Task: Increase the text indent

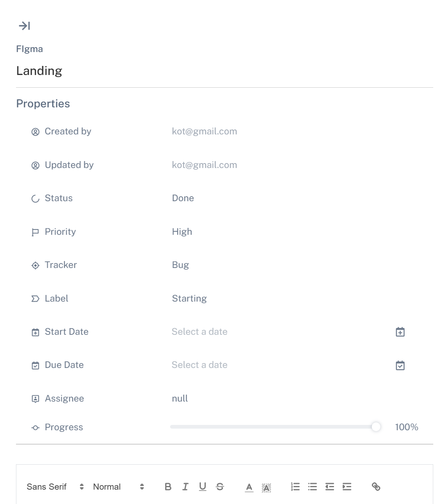Action: tap(347, 486)
